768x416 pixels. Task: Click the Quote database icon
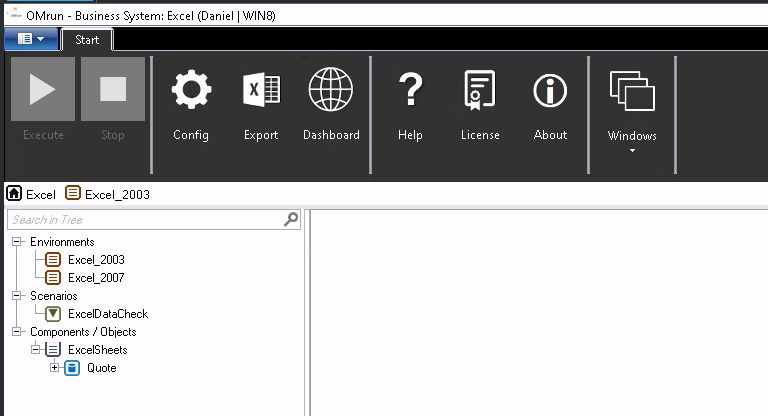[72, 368]
